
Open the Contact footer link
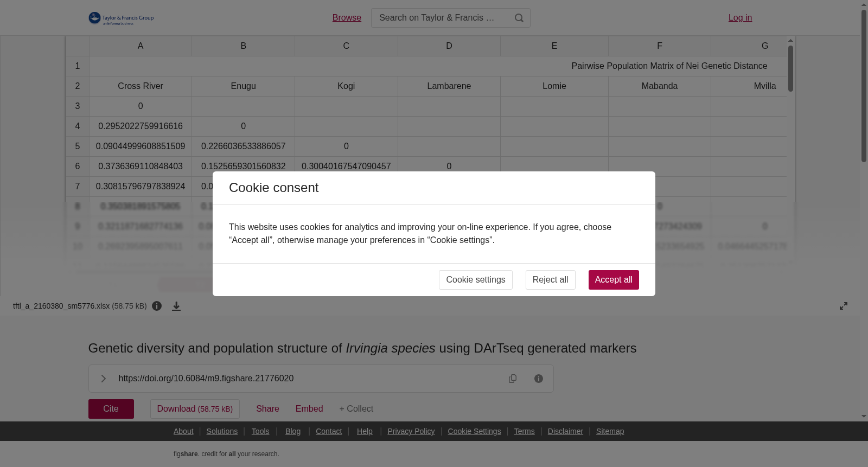(329, 431)
